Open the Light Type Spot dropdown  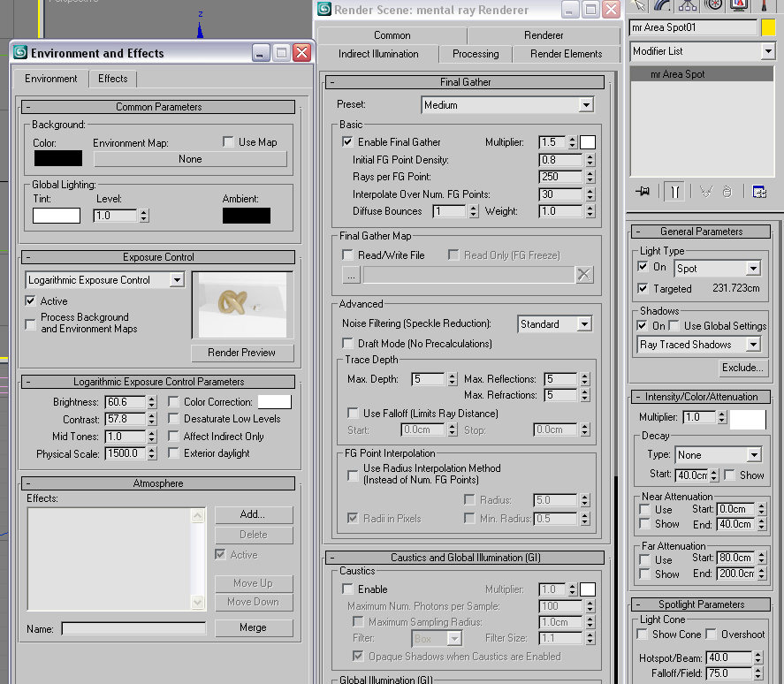pyautogui.click(x=718, y=269)
